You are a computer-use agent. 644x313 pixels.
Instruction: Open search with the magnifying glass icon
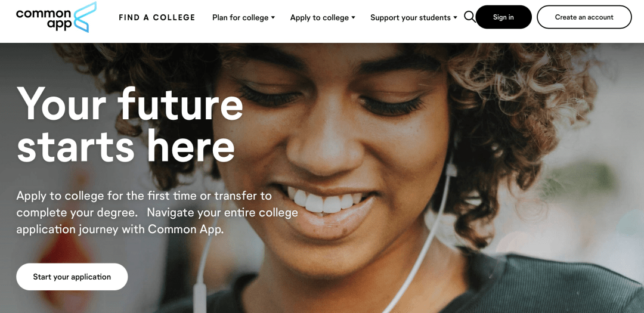pos(469,17)
